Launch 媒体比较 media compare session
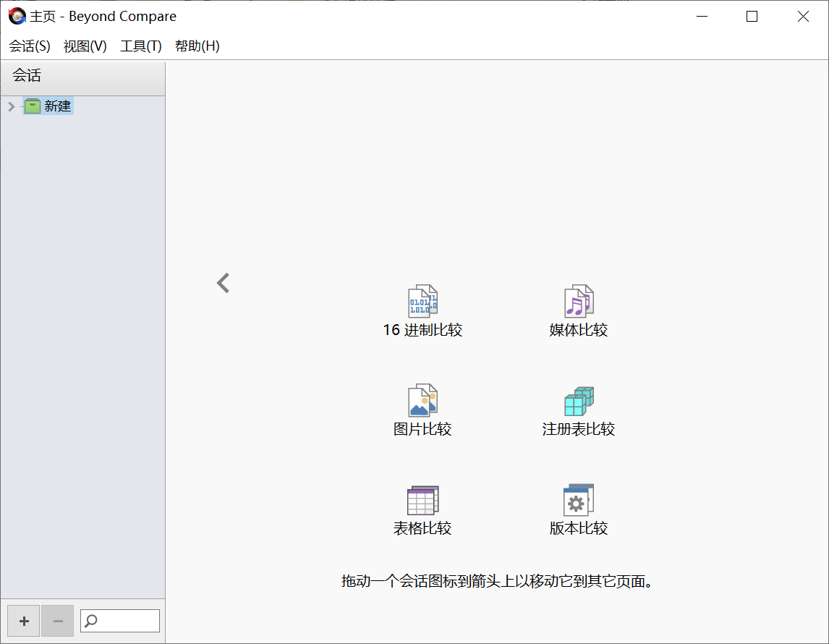Image resolution: width=829 pixels, height=644 pixels. [x=579, y=302]
